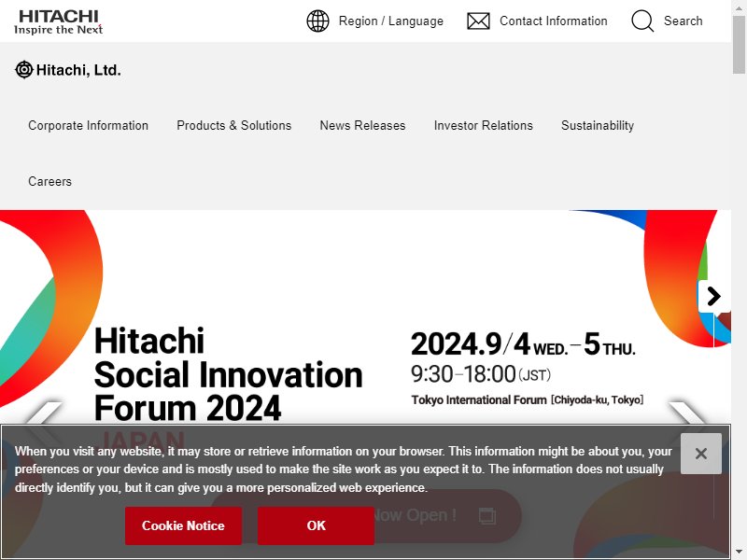Click the Hitachi Inspire the Next logo
The width and height of the screenshot is (747, 560).
tap(58, 21)
